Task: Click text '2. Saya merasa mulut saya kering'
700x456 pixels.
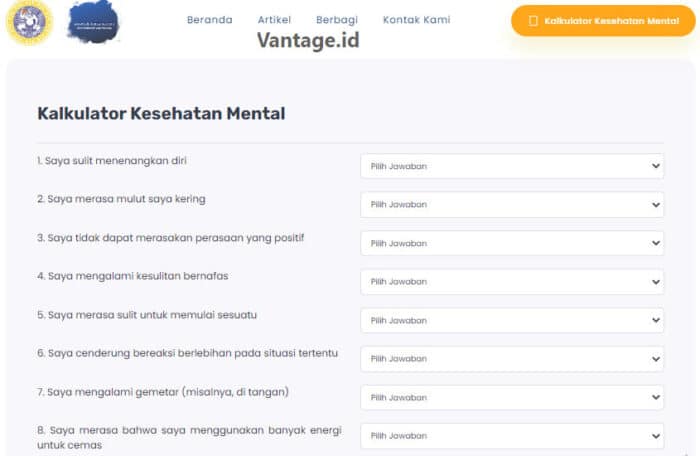Action: (x=121, y=199)
